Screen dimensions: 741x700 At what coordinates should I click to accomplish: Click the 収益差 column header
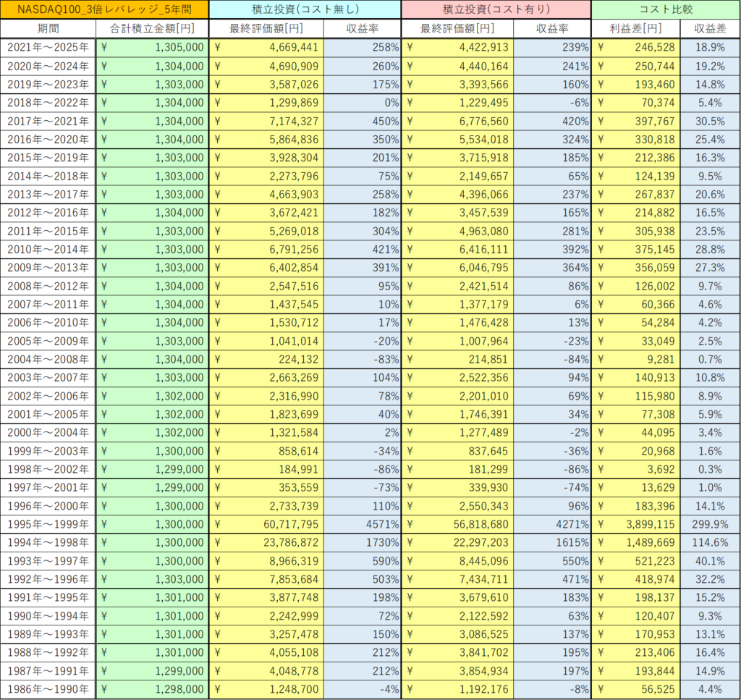point(709,28)
